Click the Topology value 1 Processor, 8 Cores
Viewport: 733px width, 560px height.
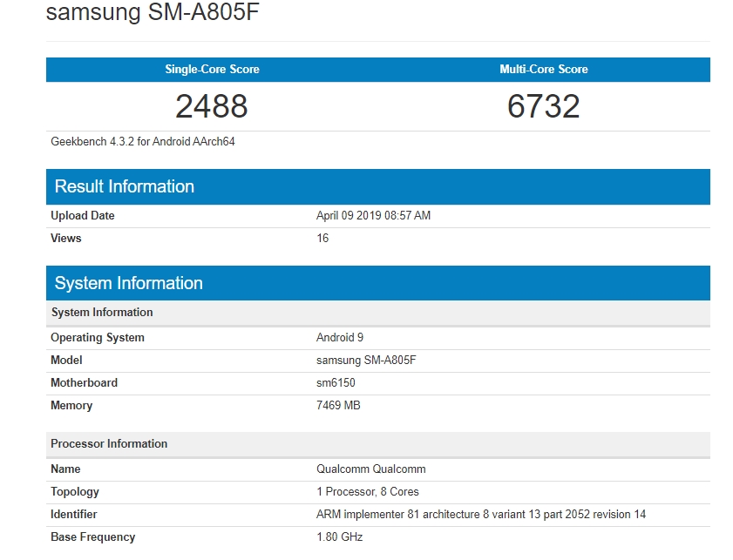click(368, 492)
